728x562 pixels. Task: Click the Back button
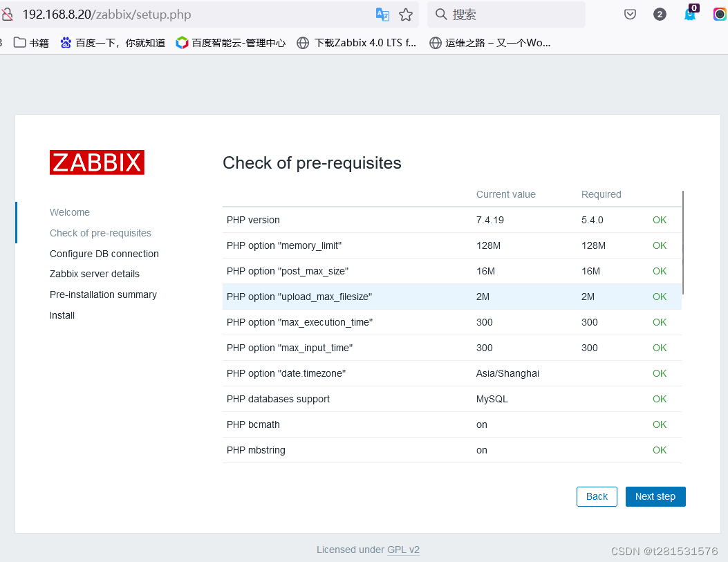point(597,496)
